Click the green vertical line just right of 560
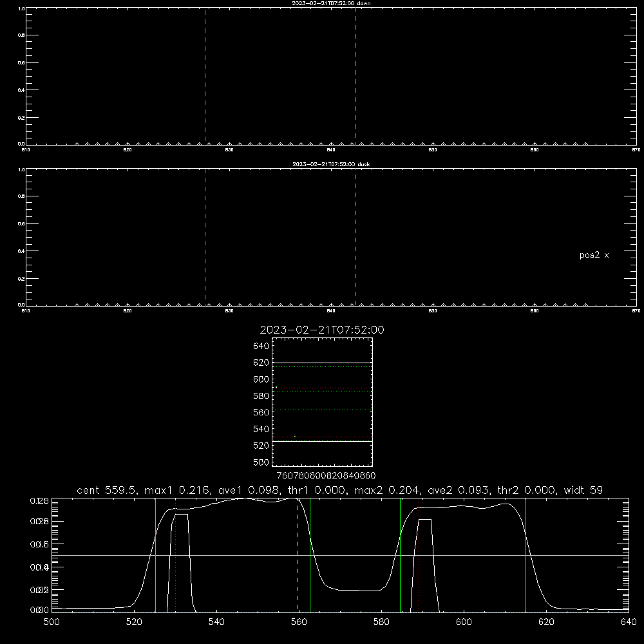Image resolution: width=644 pixels, height=644 pixels. [x=310, y=554]
